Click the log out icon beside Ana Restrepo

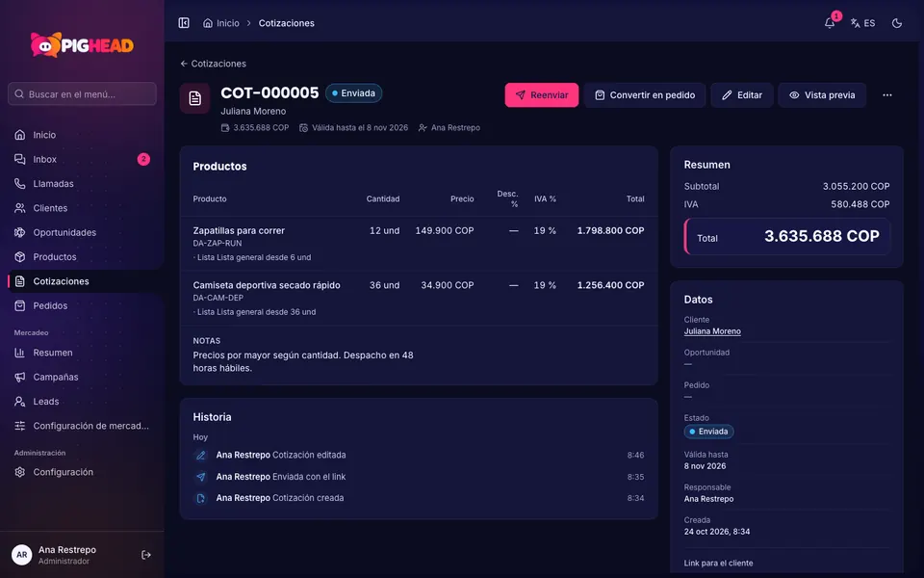[146, 555]
